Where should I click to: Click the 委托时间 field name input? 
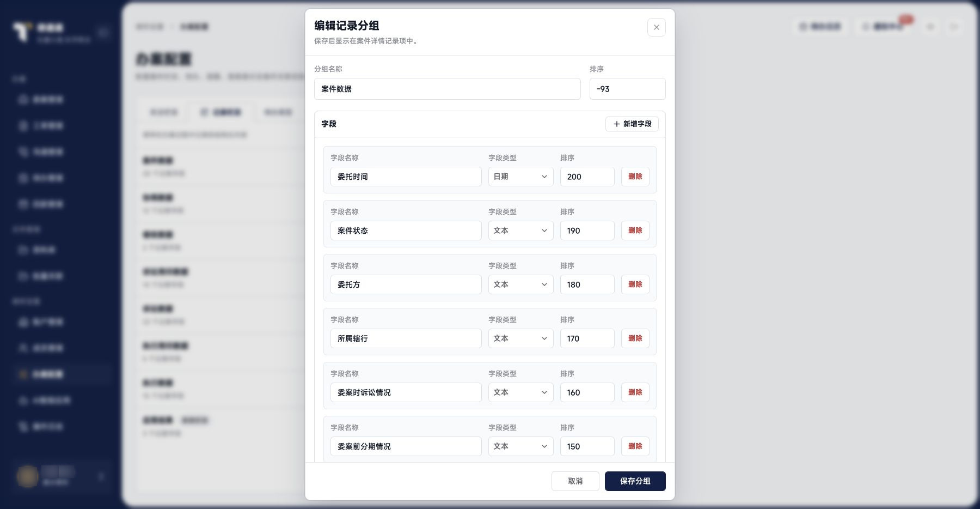(406, 177)
